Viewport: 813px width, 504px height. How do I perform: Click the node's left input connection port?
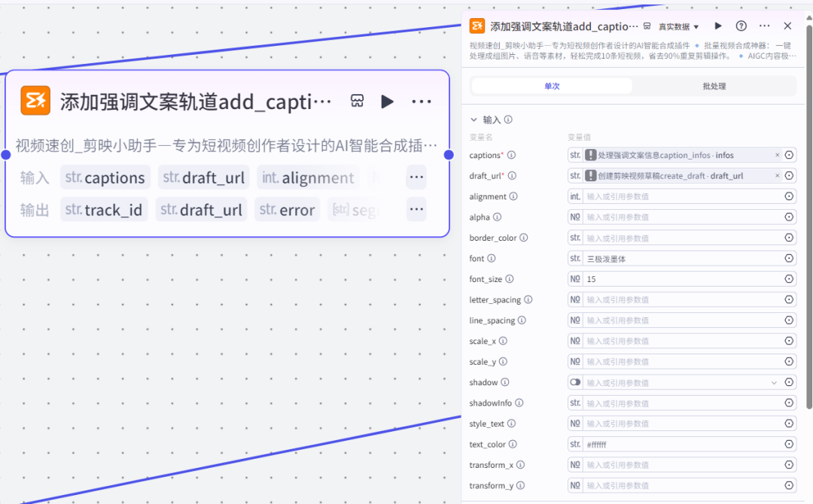pyautogui.click(x=6, y=154)
